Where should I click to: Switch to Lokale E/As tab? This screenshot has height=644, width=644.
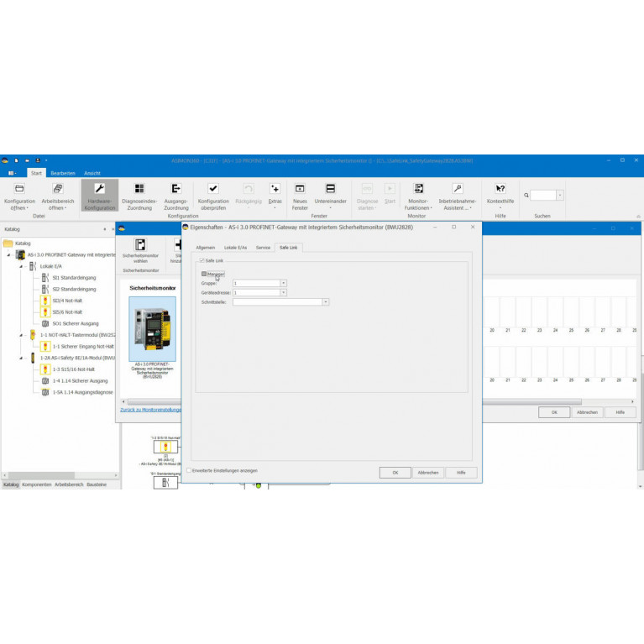coord(235,247)
